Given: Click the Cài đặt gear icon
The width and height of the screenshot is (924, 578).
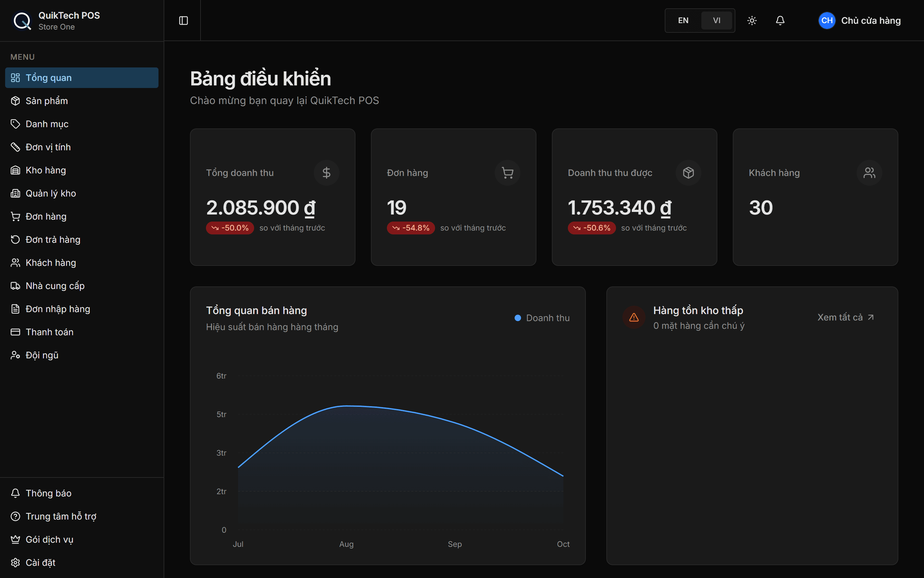Looking at the screenshot, I should [15, 563].
